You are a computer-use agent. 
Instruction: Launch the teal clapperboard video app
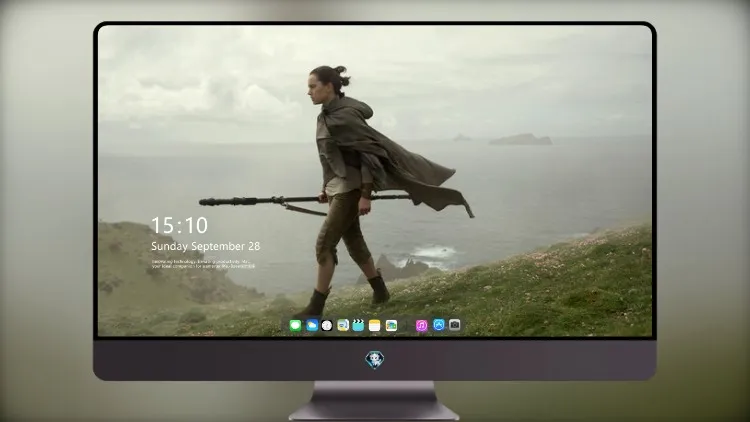pos(358,326)
